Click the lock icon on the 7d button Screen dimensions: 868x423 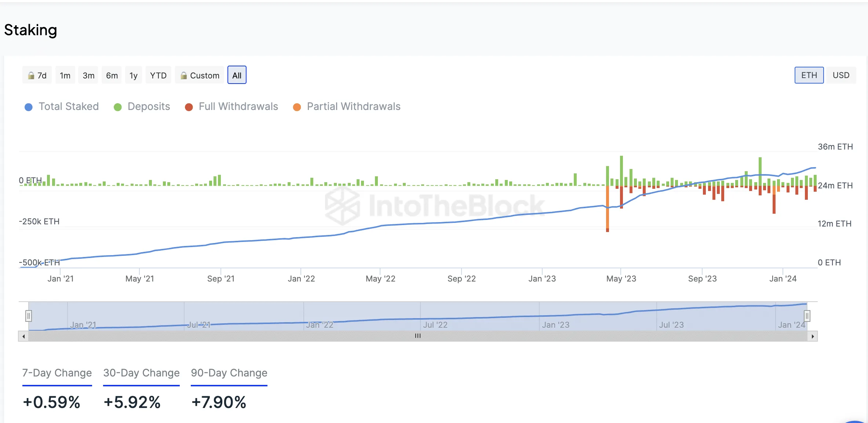[31, 76]
